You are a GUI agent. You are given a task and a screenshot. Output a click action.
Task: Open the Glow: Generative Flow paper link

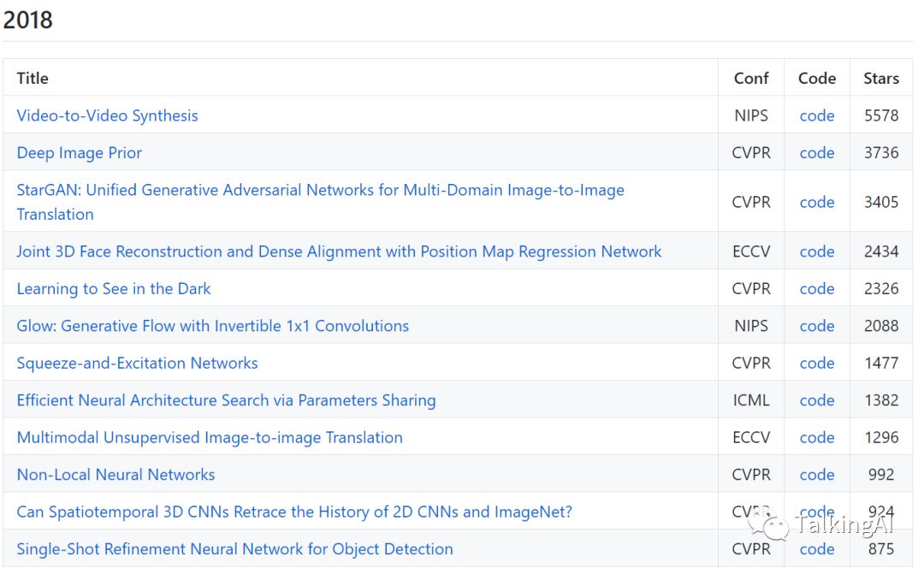coord(212,326)
